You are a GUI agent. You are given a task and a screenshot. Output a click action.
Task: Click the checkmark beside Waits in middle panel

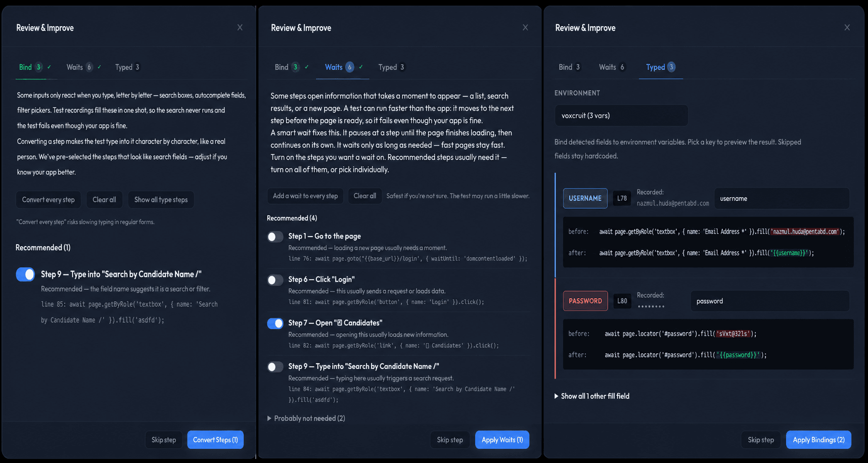[360, 67]
